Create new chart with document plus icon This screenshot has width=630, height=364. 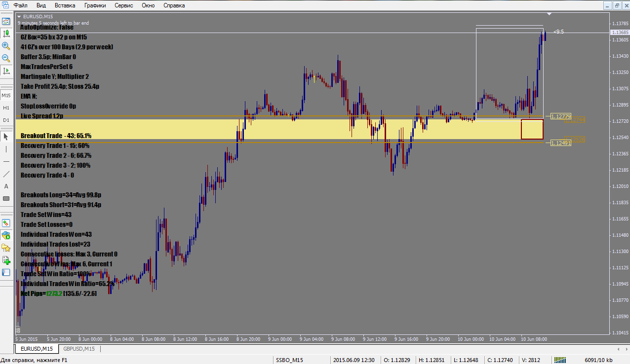[x=6, y=260]
